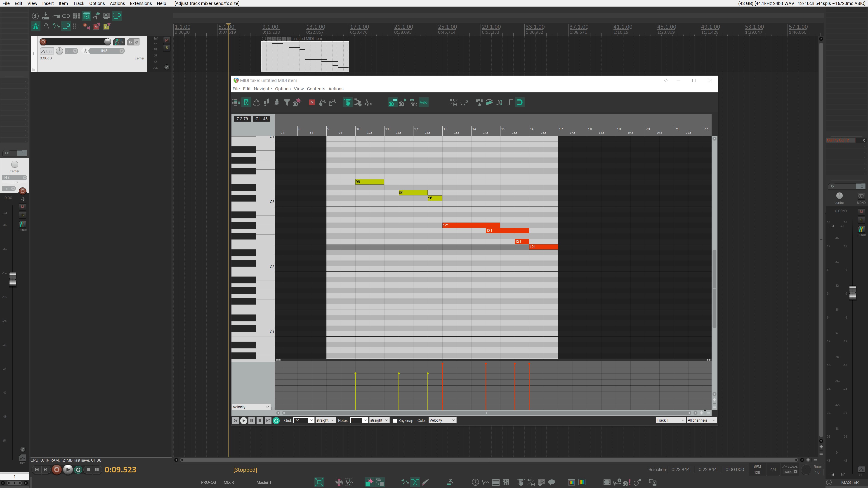Toggle the metronome icon in main toolbar

tap(35, 26)
